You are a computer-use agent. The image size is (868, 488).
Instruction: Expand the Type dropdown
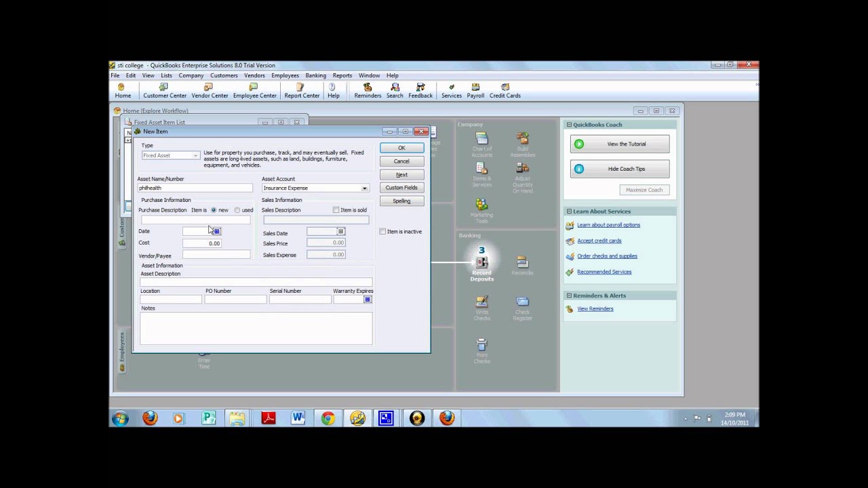[195, 156]
